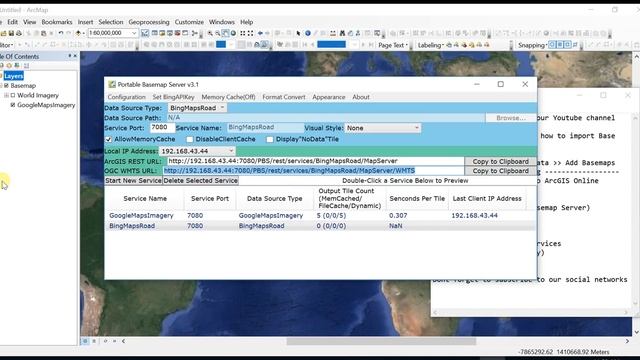Open the Local IP Address dropdown
The image size is (640, 360).
click(197, 151)
